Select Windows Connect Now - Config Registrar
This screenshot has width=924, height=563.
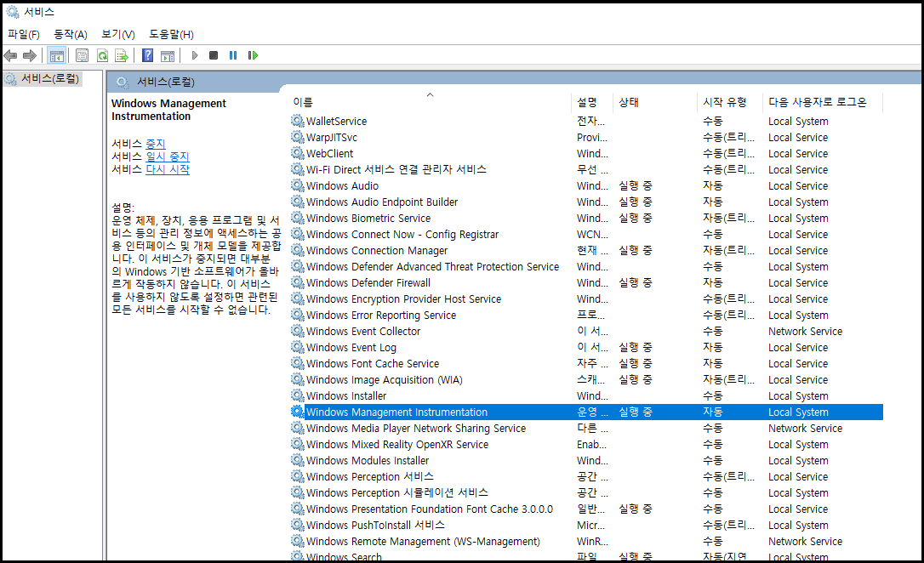pos(586,235)
